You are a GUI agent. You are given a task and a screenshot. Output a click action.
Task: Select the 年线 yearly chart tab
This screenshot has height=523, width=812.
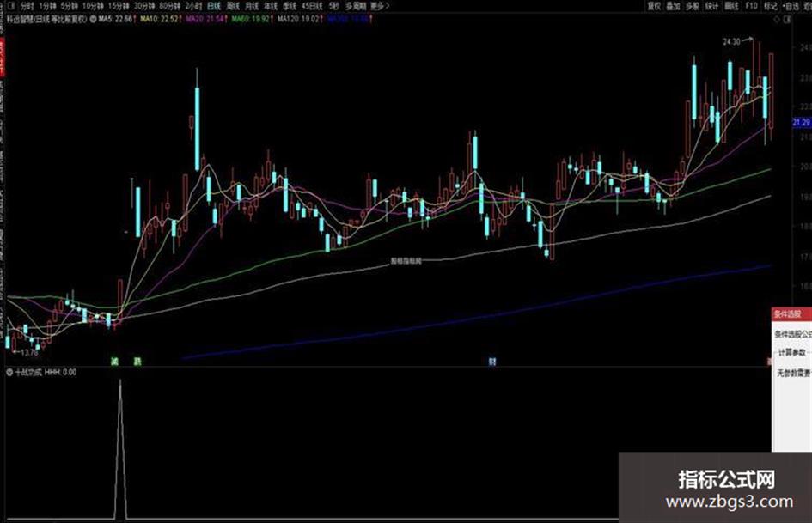(271, 6)
